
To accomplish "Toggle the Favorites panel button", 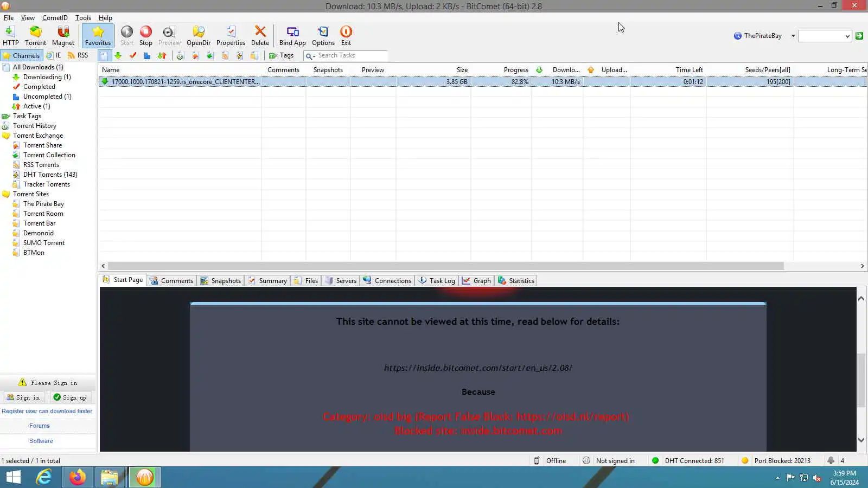I will [98, 36].
